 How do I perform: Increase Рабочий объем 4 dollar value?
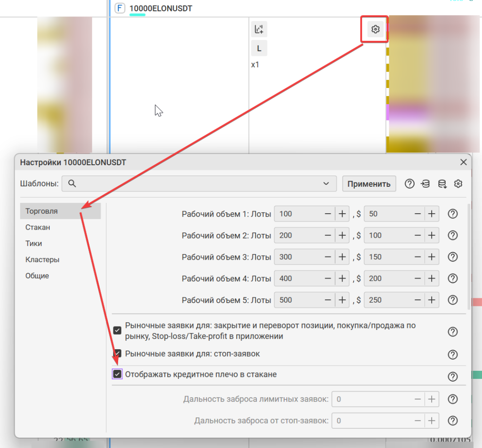(432, 279)
